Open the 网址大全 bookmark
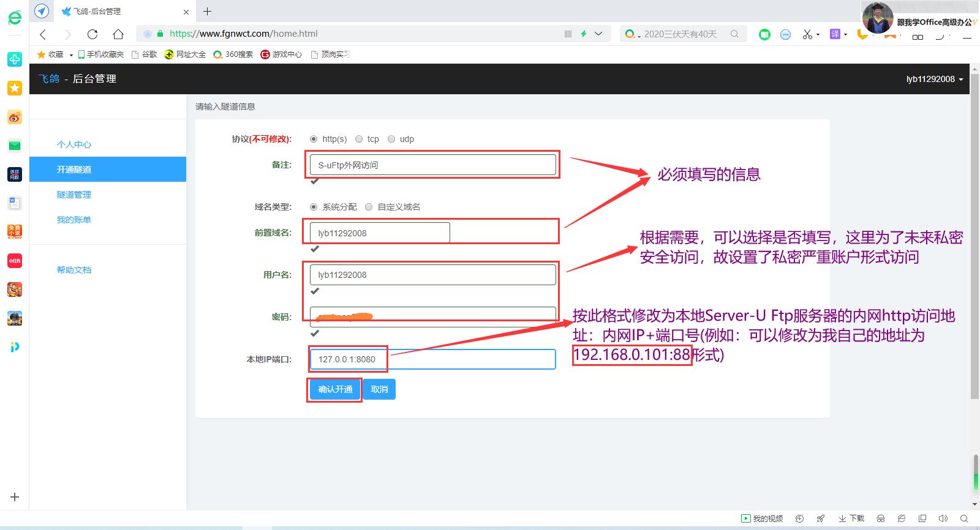 (185, 54)
